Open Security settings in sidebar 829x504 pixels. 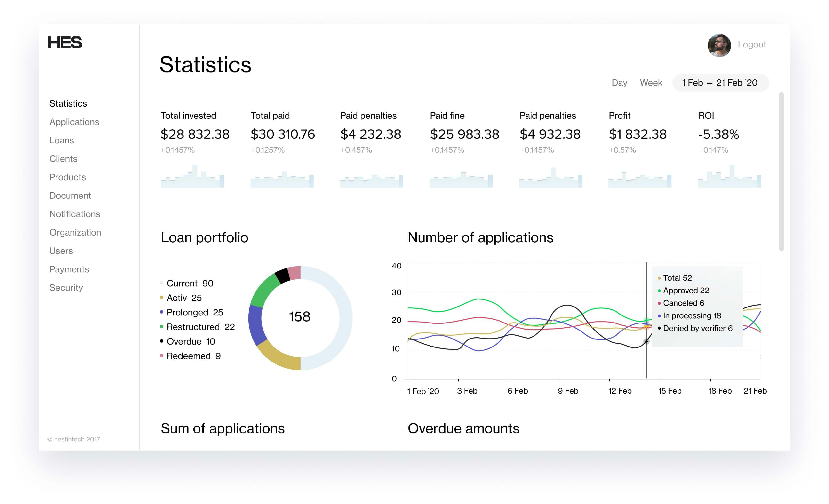click(x=66, y=288)
